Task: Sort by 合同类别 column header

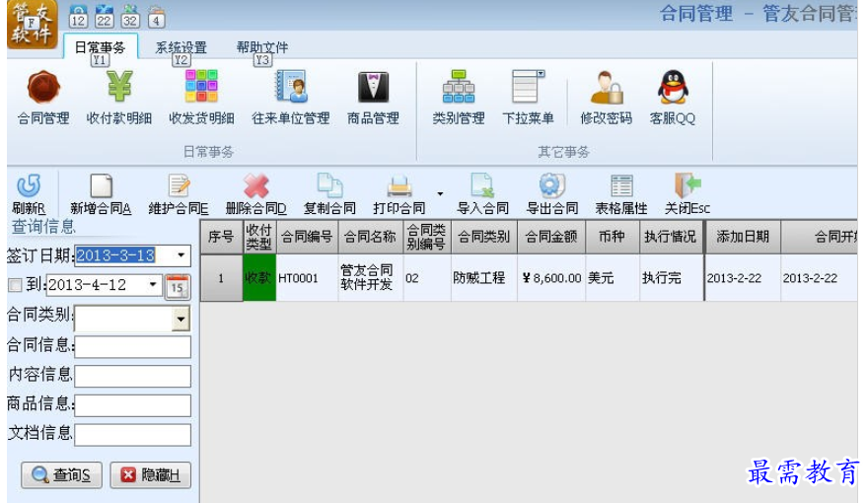Action: pos(483,237)
